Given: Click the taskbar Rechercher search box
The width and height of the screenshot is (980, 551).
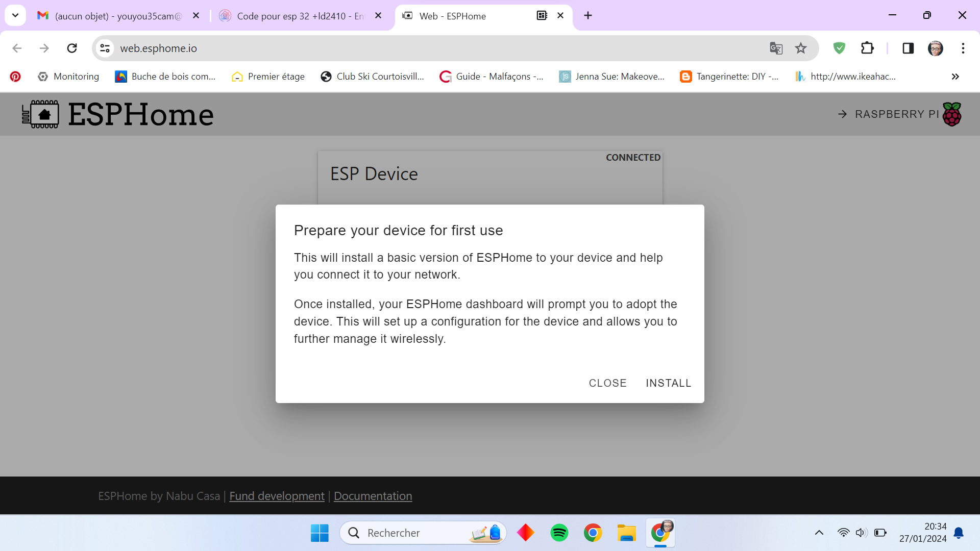Looking at the screenshot, I should point(423,533).
